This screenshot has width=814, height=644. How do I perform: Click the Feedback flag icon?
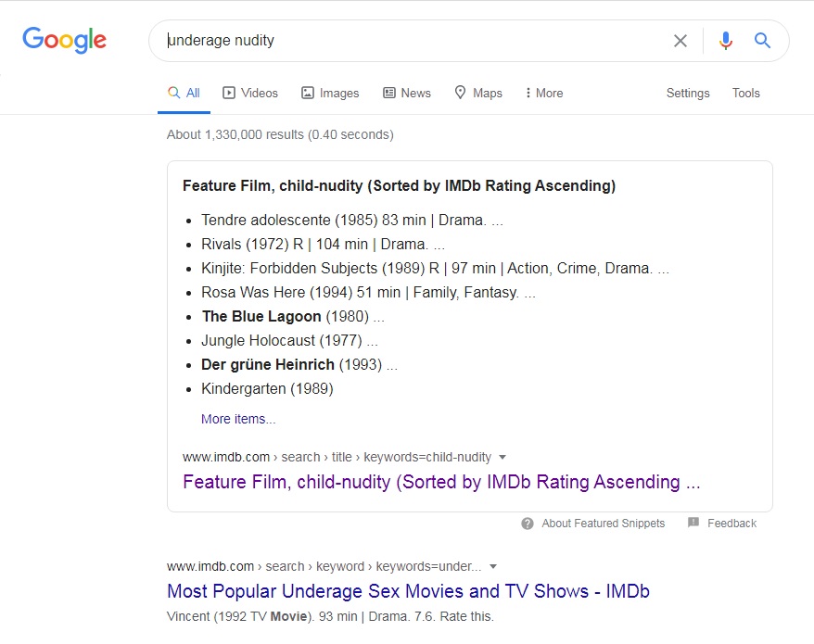[693, 523]
